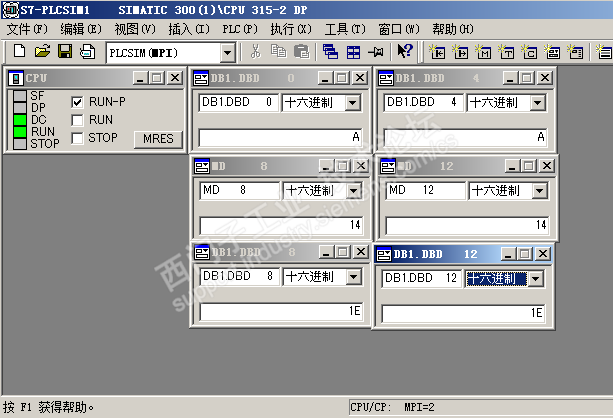Viewport: 613px width, 418px height.
Task: Open the 工具(T) menu
Action: click(345, 29)
